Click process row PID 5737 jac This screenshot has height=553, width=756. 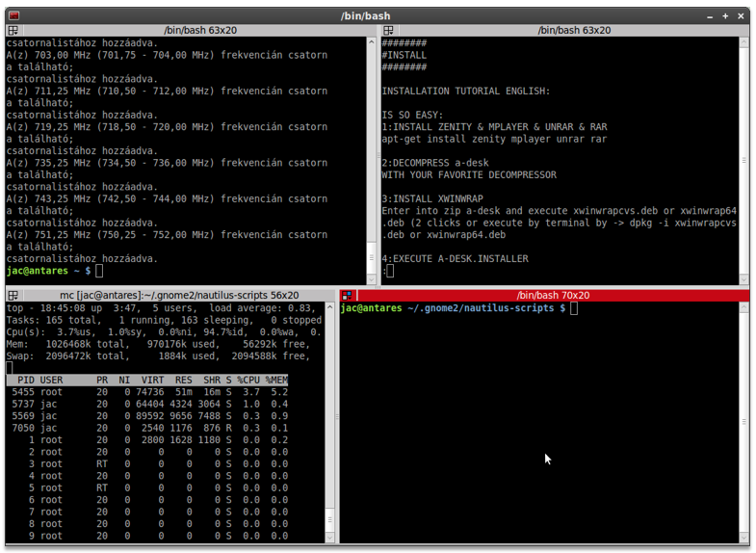149,404
